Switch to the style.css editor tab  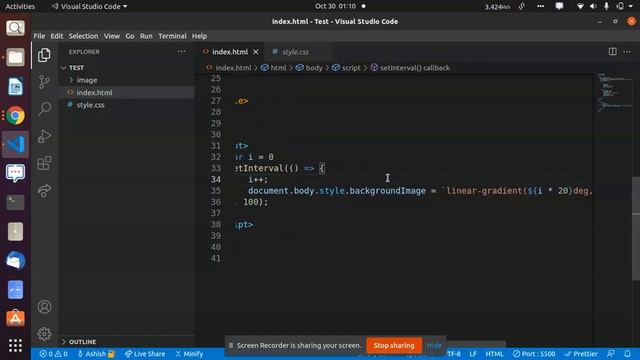pyautogui.click(x=295, y=52)
